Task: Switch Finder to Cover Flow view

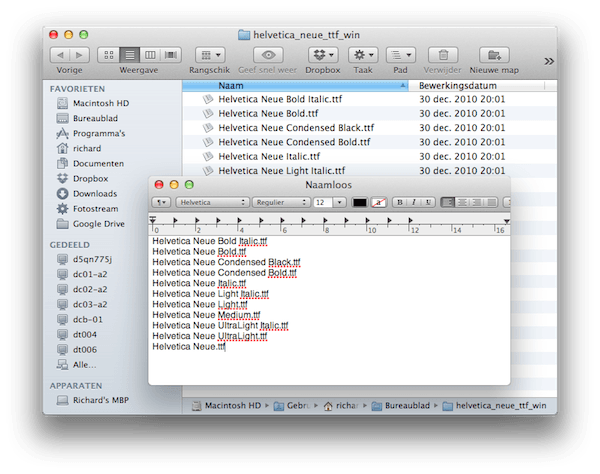Action: (171, 55)
